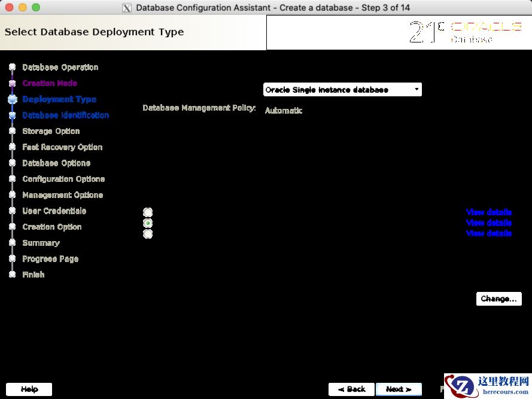532x399 pixels.
Task: Select the Deployment Type step
Action: point(59,99)
